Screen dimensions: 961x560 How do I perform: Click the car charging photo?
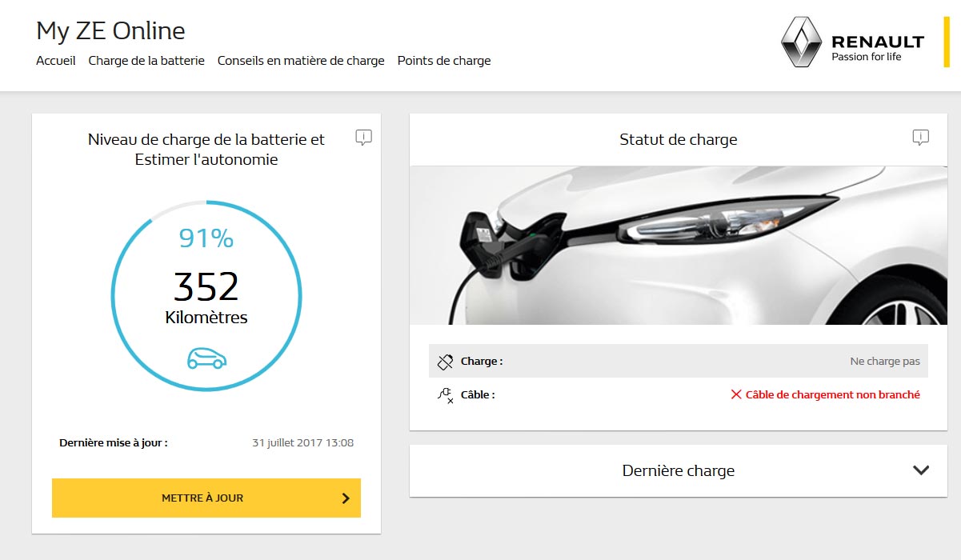[x=678, y=245]
